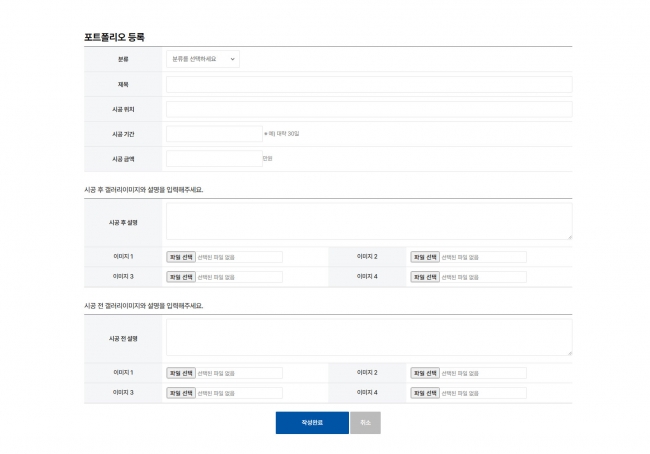
Task: Click the 시공 후 설명 textarea resize handle
Action: click(x=570, y=238)
